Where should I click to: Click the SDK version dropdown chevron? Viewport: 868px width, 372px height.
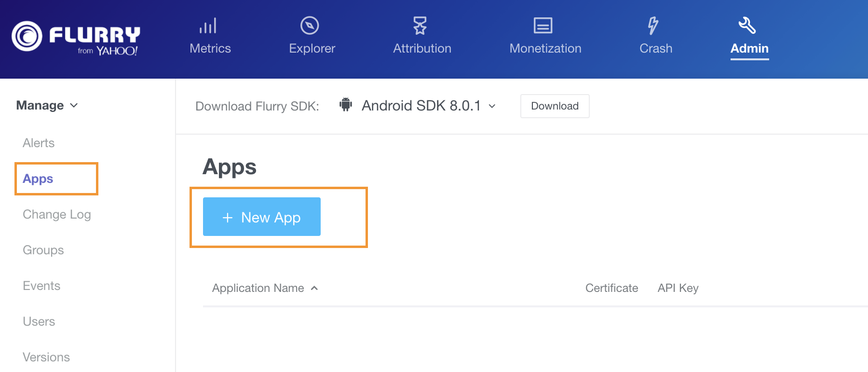coord(492,106)
